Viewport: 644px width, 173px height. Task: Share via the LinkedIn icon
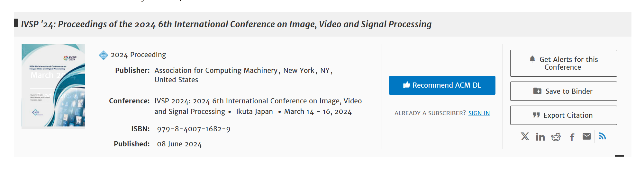tap(540, 137)
